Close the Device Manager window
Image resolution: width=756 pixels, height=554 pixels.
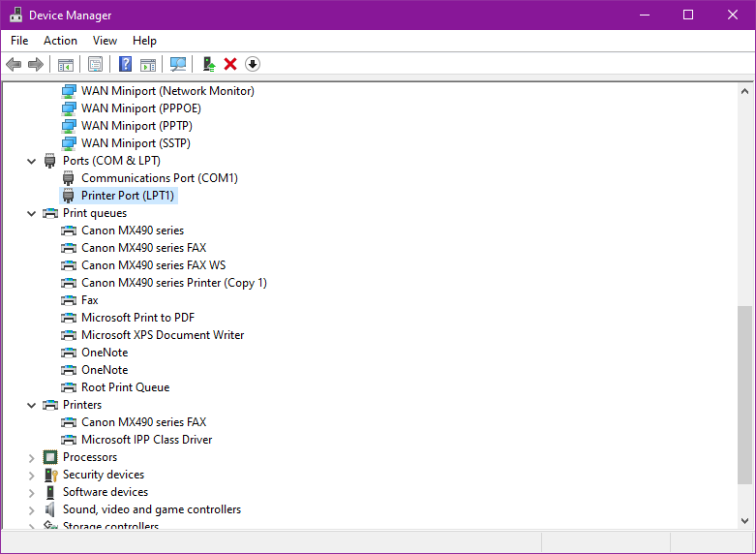(733, 15)
